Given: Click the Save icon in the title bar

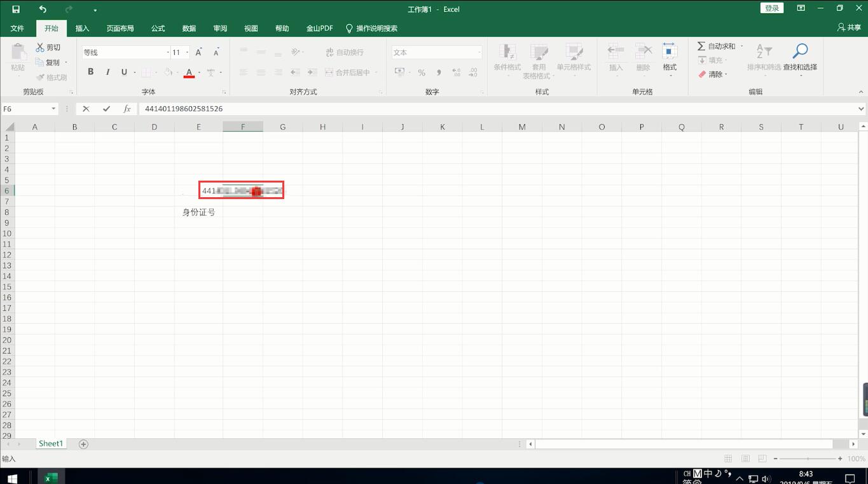Looking at the screenshot, I should [16, 9].
